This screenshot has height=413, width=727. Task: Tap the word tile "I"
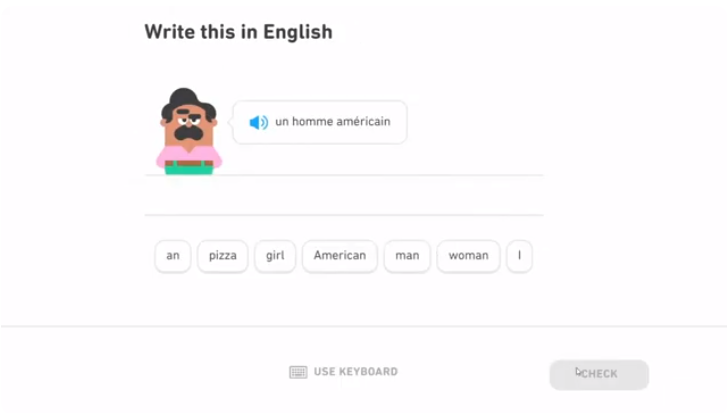[519, 256]
